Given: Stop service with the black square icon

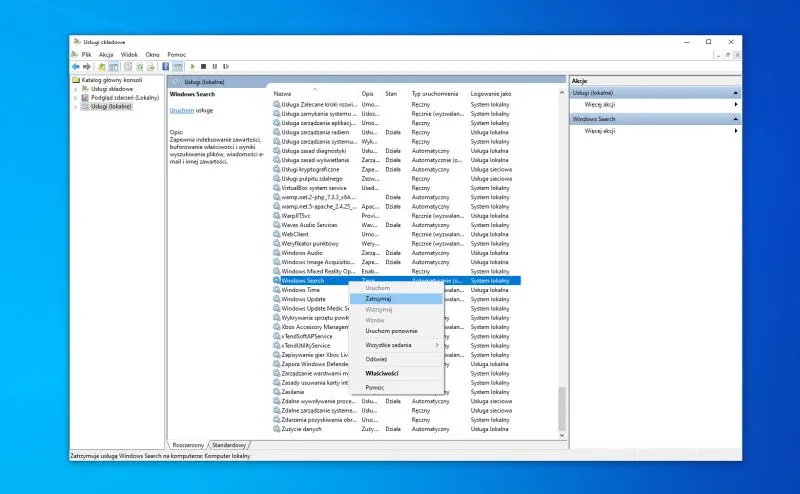Looking at the screenshot, I should [x=204, y=67].
